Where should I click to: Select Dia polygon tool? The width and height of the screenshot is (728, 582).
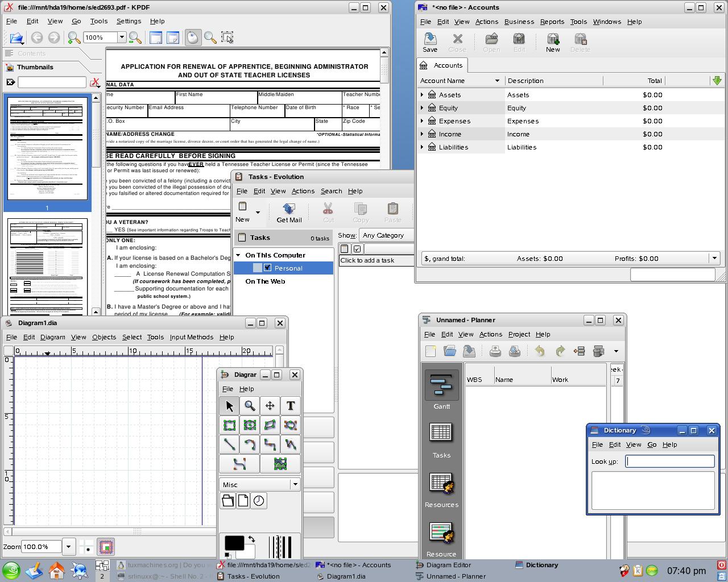click(x=270, y=425)
